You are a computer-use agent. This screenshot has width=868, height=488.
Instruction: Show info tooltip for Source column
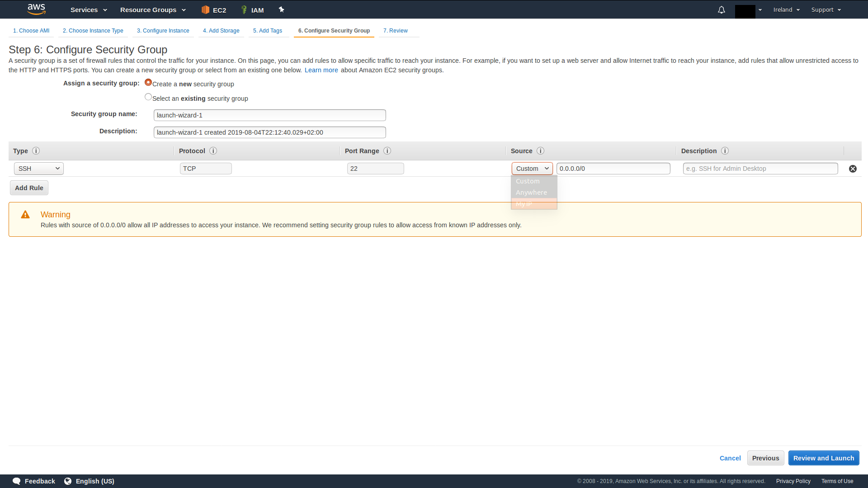pyautogui.click(x=541, y=151)
